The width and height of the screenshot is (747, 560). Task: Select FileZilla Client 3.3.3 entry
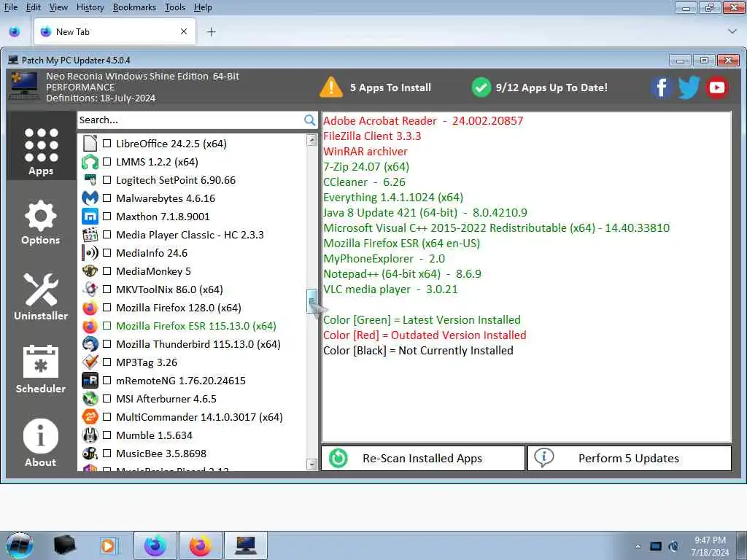[x=372, y=136]
